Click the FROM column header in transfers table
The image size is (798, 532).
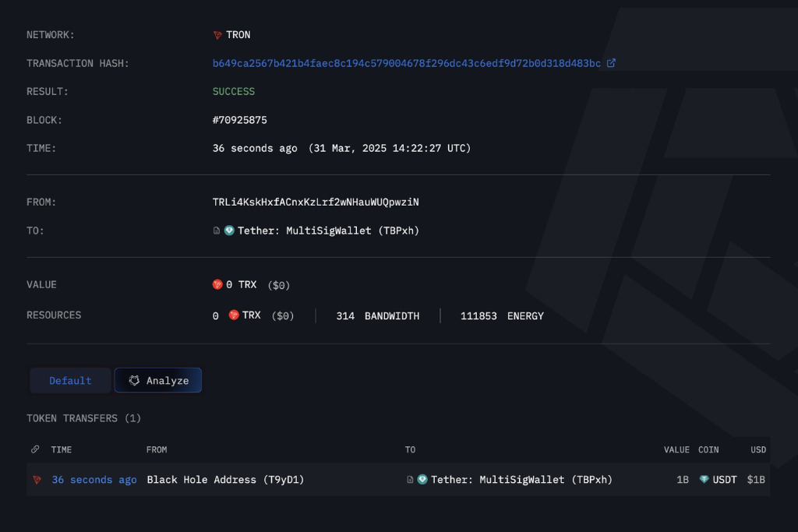coord(156,449)
